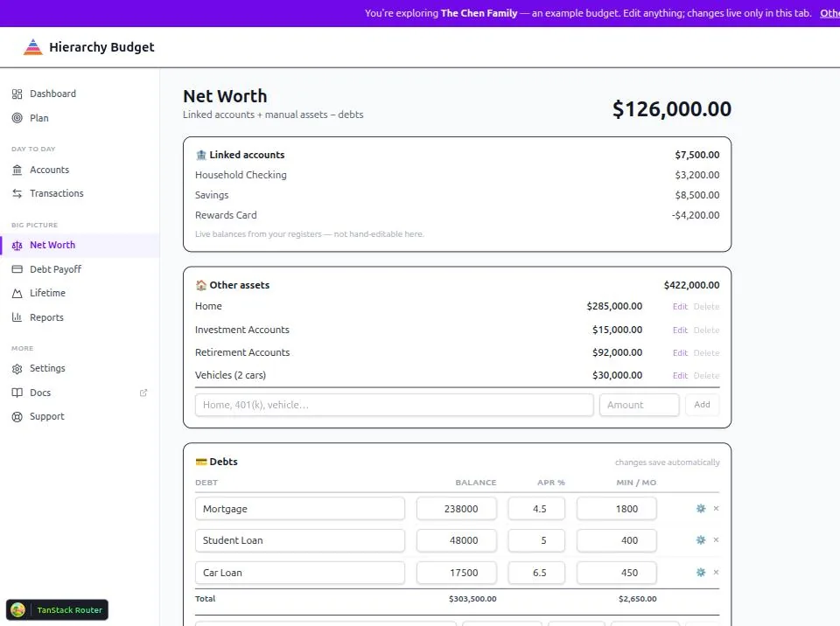
Task: Click Student Loan minimum field 400
Action: pyautogui.click(x=617, y=540)
